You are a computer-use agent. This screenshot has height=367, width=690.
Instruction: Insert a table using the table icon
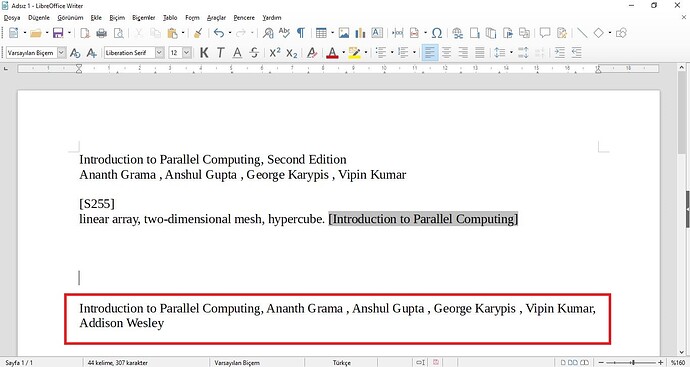[x=321, y=33]
